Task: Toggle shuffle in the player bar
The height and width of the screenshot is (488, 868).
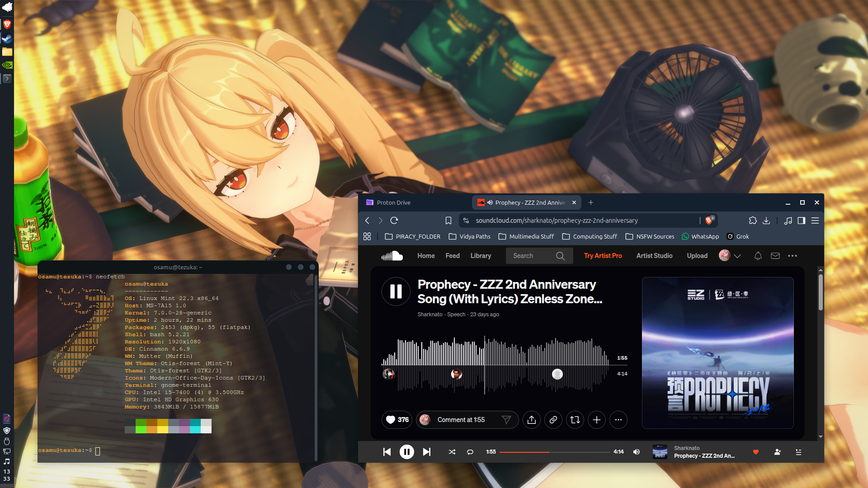Action: point(452,452)
